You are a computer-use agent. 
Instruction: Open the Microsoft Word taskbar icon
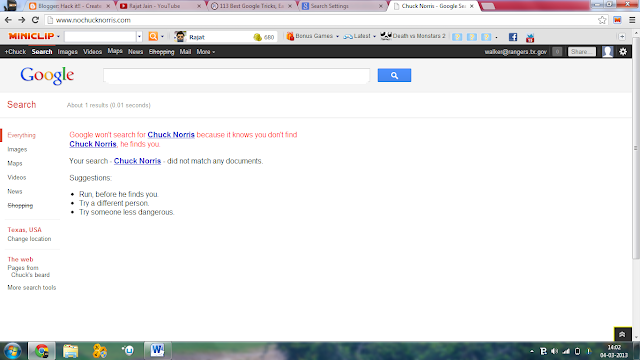coord(157,350)
